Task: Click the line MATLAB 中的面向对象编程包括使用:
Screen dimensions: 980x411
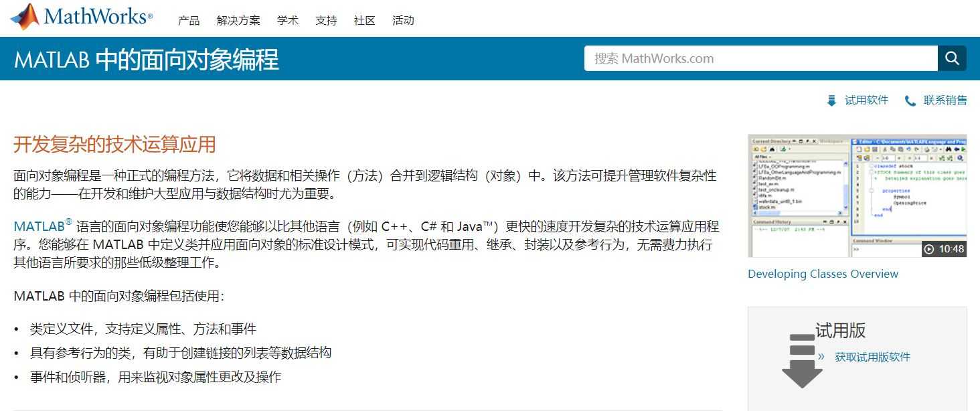Action: pos(119,296)
